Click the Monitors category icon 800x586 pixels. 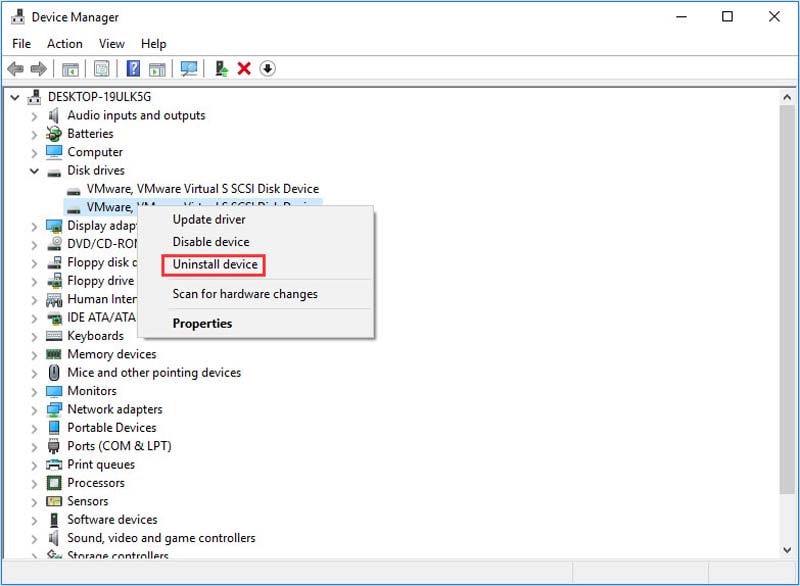point(54,391)
